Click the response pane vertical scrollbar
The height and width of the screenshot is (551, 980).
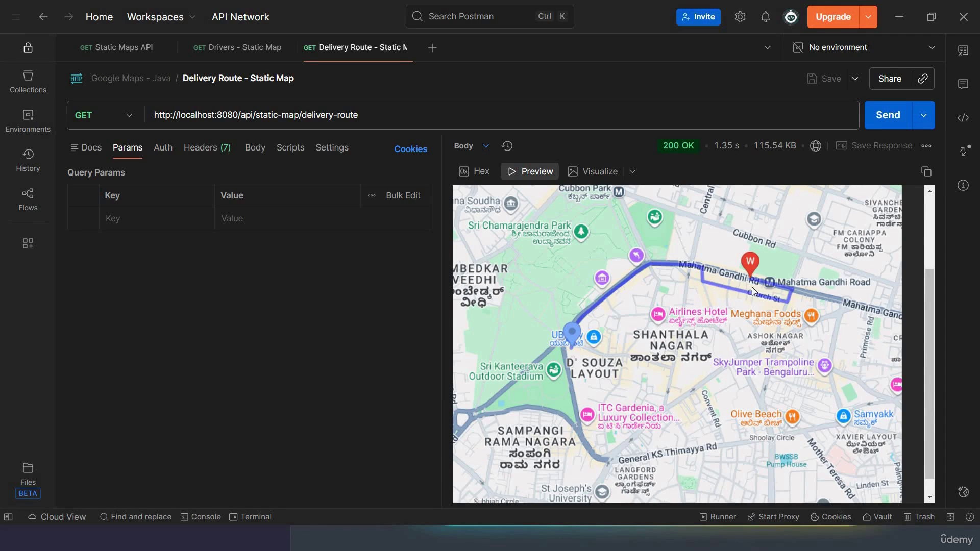click(929, 374)
